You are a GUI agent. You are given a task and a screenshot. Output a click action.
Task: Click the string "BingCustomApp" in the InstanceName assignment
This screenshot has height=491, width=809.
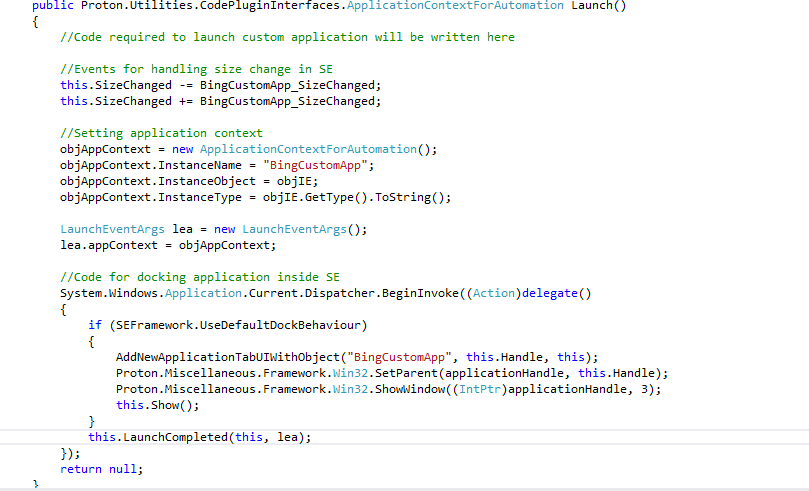click(x=315, y=165)
